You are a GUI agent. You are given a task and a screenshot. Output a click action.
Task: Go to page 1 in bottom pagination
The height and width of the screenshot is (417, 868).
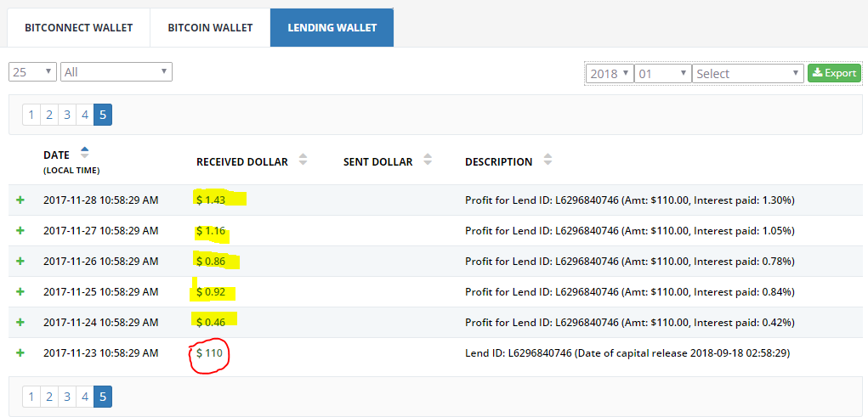click(x=31, y=397)
